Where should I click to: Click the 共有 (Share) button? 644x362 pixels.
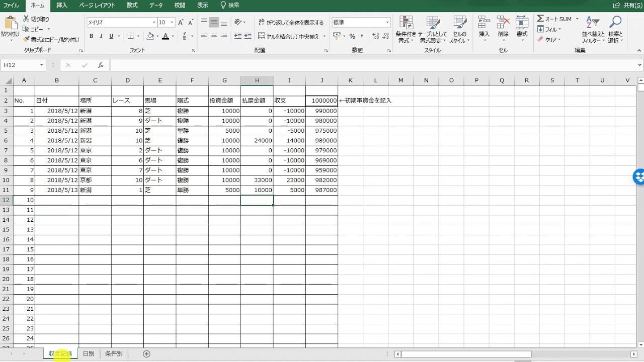[628, 5]
